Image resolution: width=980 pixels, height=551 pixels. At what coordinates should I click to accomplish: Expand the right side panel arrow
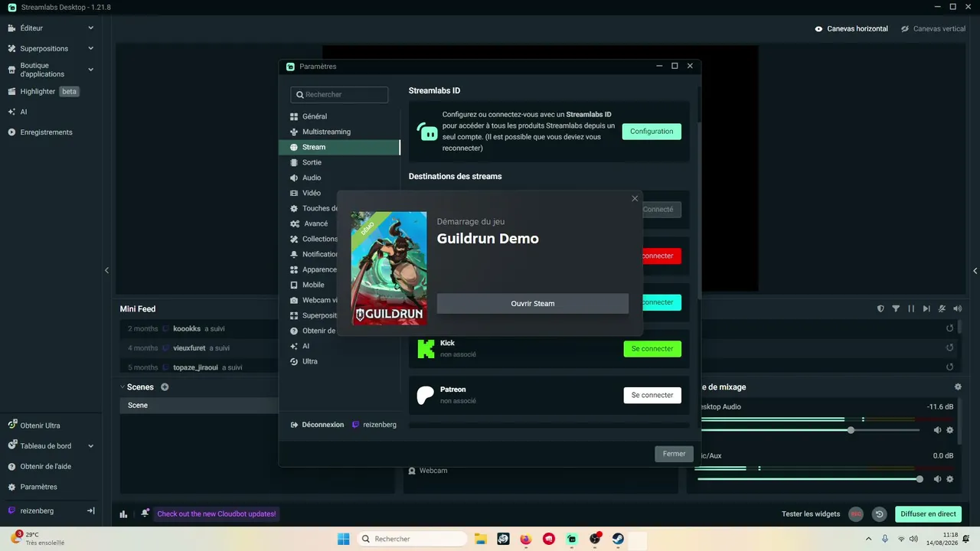click(975, 271)
